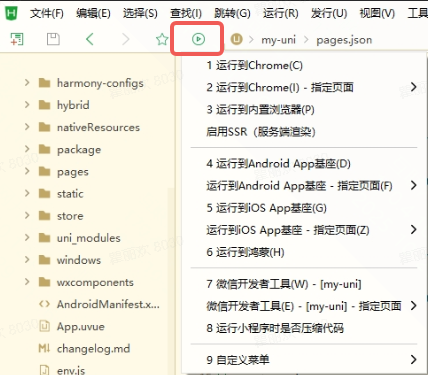The height and width of the screenshot is (375, 428).
Task: Select the changelog.md file name
Action: click(93, 349)
